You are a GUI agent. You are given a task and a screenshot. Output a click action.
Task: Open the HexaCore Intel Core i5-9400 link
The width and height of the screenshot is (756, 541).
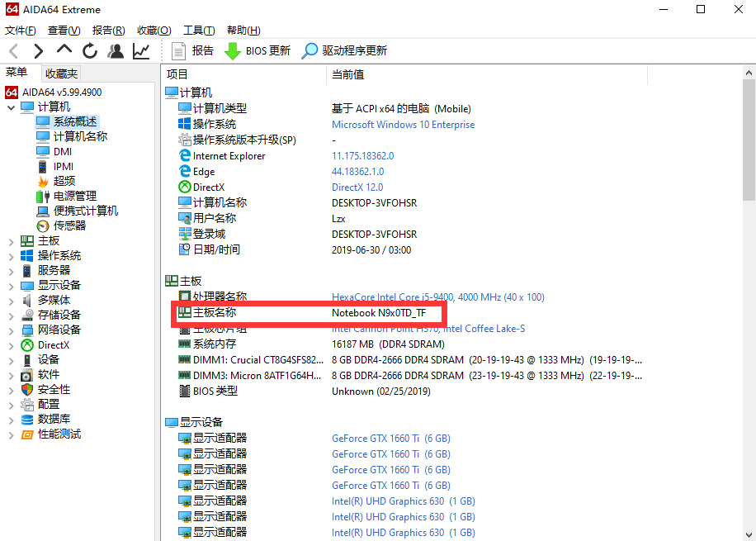[437, 297]
